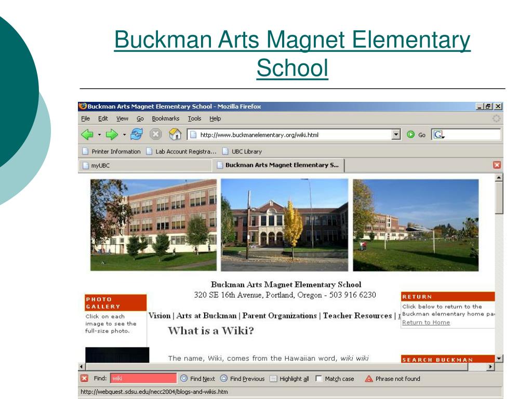Close the Find bar with red X
This screenshot has width=532, height=399.
[x=85, y=378]
